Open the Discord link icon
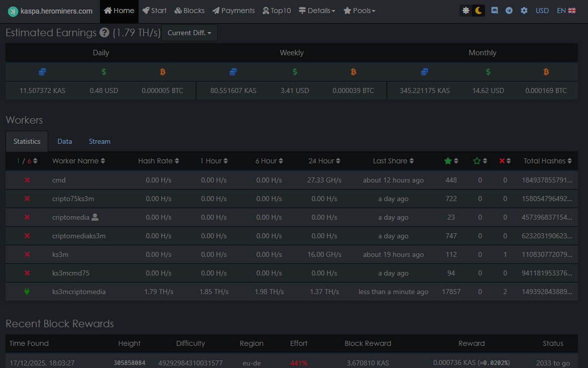The width and height of the screenshot is (588, 368). (495, 11)
